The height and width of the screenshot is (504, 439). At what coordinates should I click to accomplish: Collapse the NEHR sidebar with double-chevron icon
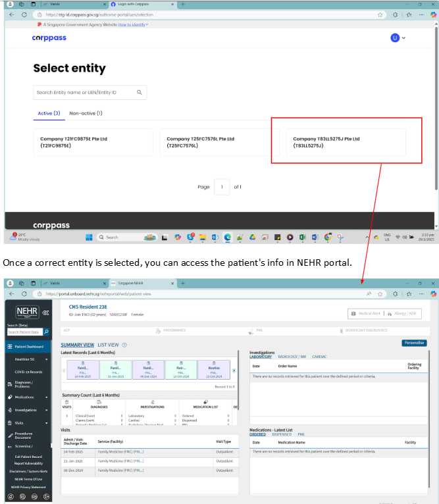click(x=45, y=313)
